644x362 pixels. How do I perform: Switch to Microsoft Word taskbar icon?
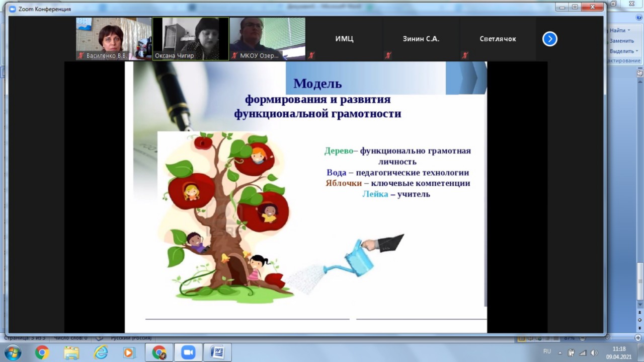click(217, 352)
